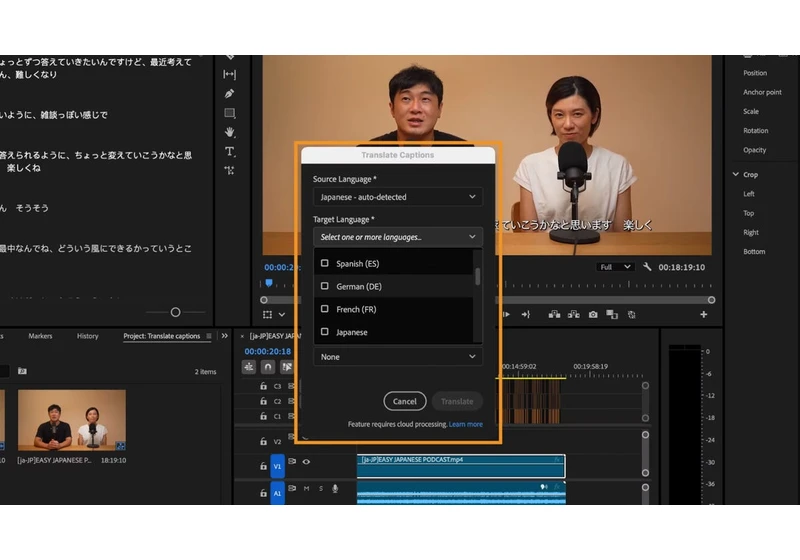Toggle sync lock on A1 track
This screenshot has width=800, height=560.
(292, 488)
